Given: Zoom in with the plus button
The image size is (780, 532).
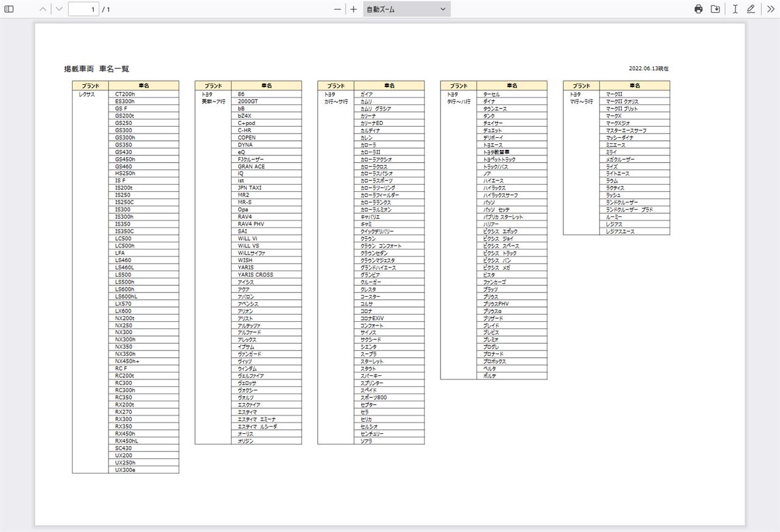Looking at the screenshot, I should [353, 9].
